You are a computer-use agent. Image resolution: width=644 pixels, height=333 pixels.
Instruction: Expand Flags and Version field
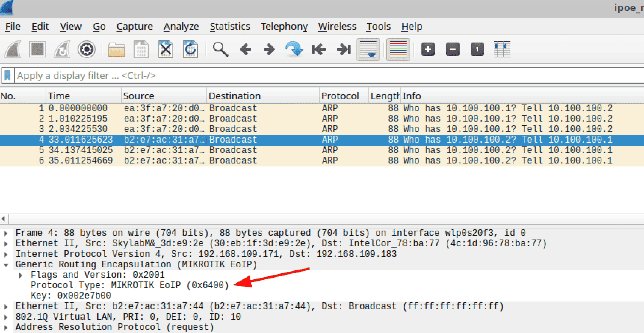21,275
